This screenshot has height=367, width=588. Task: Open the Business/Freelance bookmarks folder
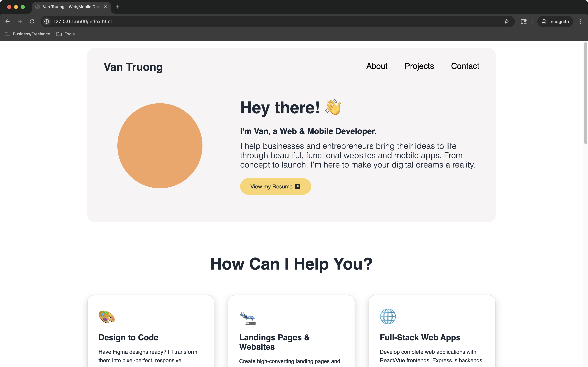tap(27, 34)
